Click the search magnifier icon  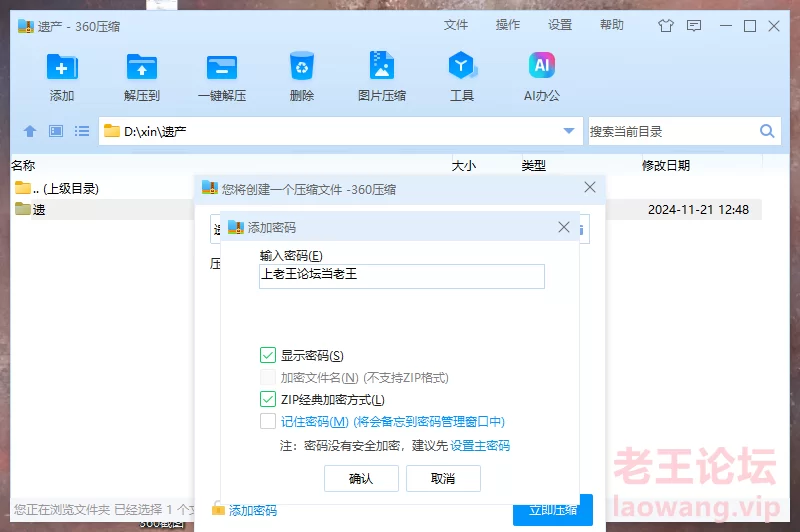click(x=767, y=131)
